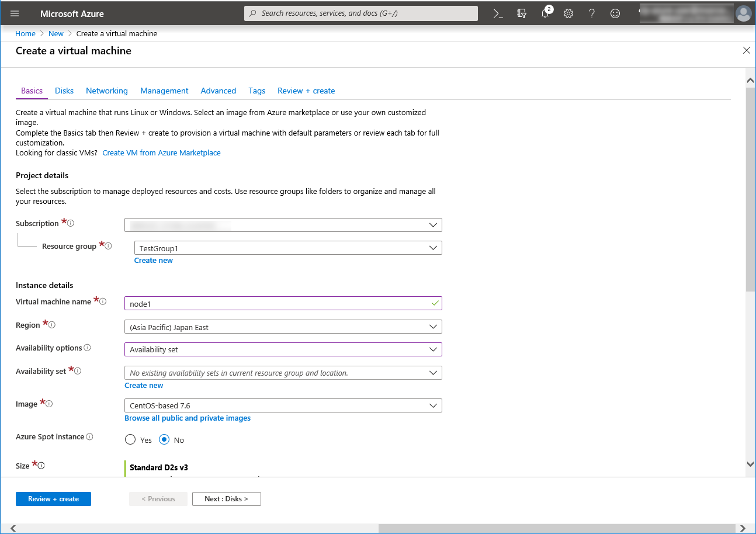Expand the Image dropdown
The width and height of the screenshot is (756, 534).
tap(283, 405)
